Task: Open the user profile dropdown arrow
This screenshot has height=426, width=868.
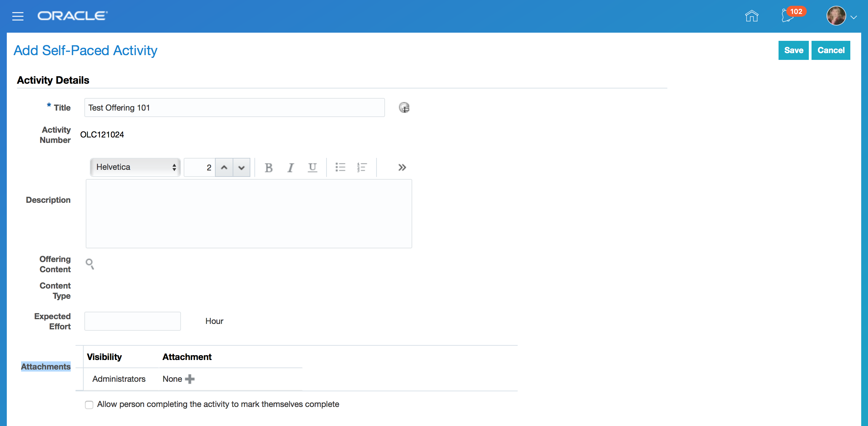Action: 854,17
